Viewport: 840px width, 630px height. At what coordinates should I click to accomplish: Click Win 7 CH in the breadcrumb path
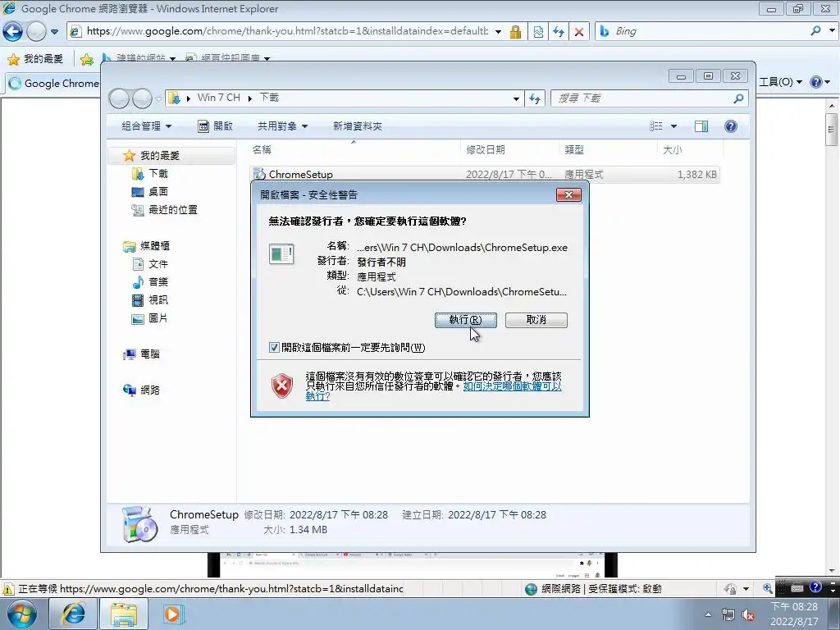(218, 98)
